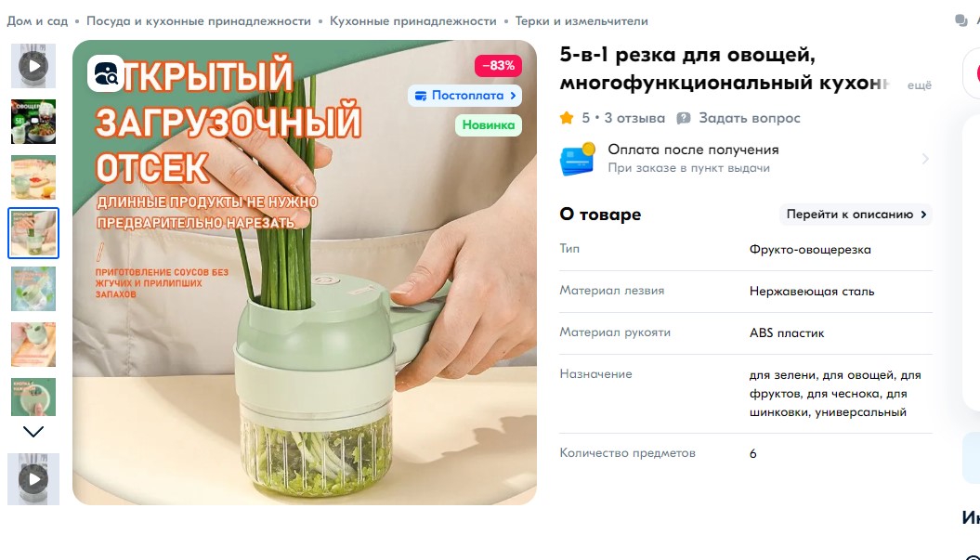Open the chat icon at top right
Screen dimensions: 980x560
(x=961, y=20)
